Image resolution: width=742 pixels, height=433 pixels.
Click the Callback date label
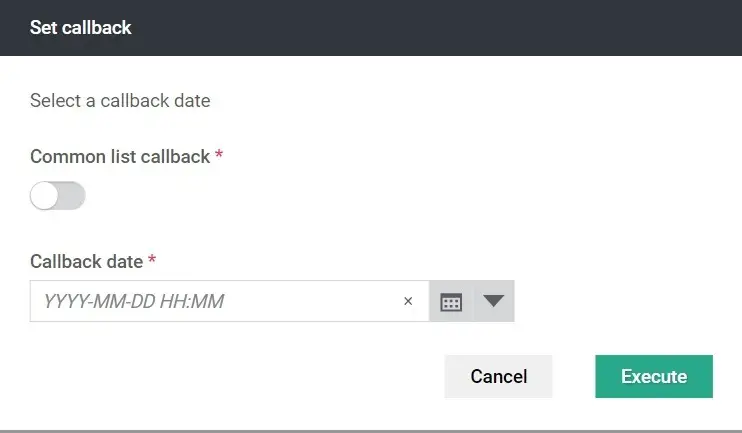pos(86,262)
